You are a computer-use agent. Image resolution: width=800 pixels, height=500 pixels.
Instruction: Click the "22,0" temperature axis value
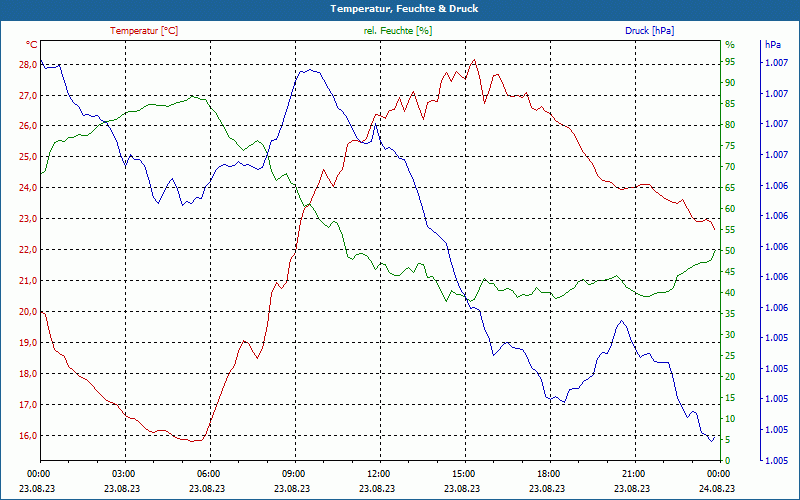(28, 250)
